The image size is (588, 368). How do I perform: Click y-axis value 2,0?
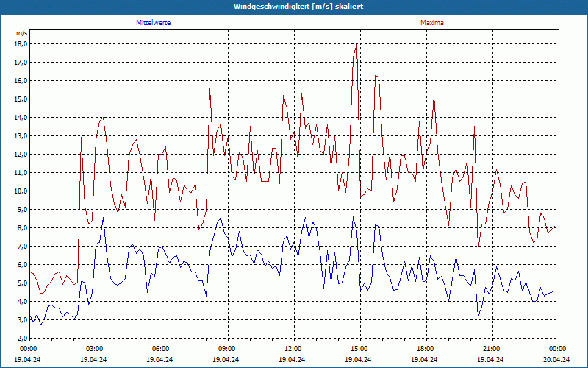23,339
